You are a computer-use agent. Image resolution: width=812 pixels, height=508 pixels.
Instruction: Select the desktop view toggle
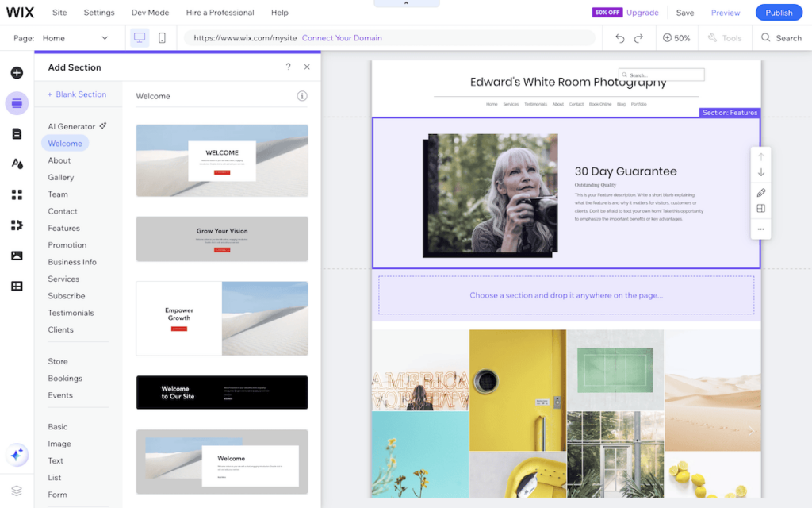point(140,37)
